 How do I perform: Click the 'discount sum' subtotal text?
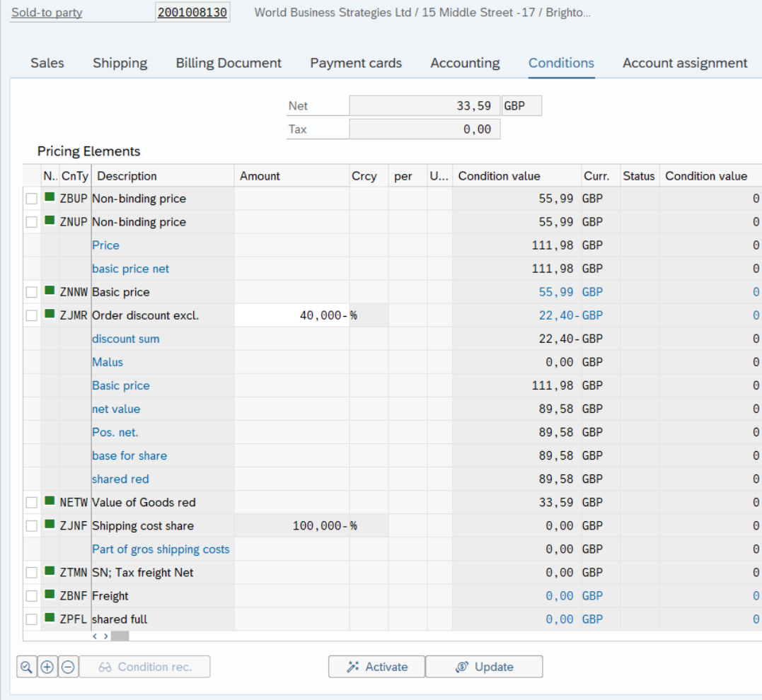coord(125,339)
